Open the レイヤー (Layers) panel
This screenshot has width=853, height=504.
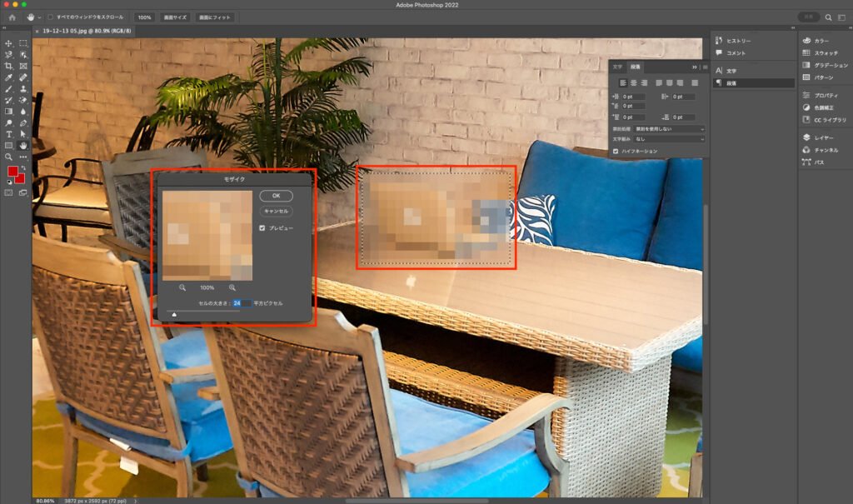click(826, 137)
